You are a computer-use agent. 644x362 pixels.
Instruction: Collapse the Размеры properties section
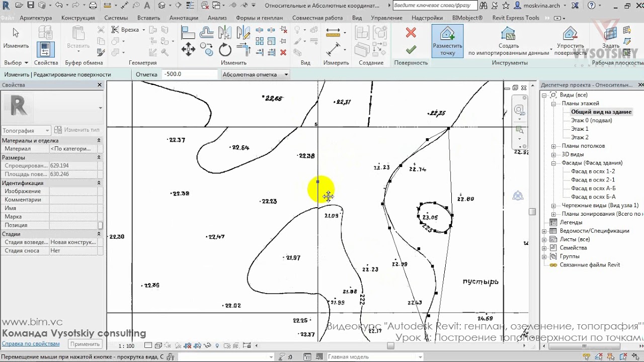tap(99, 158)
